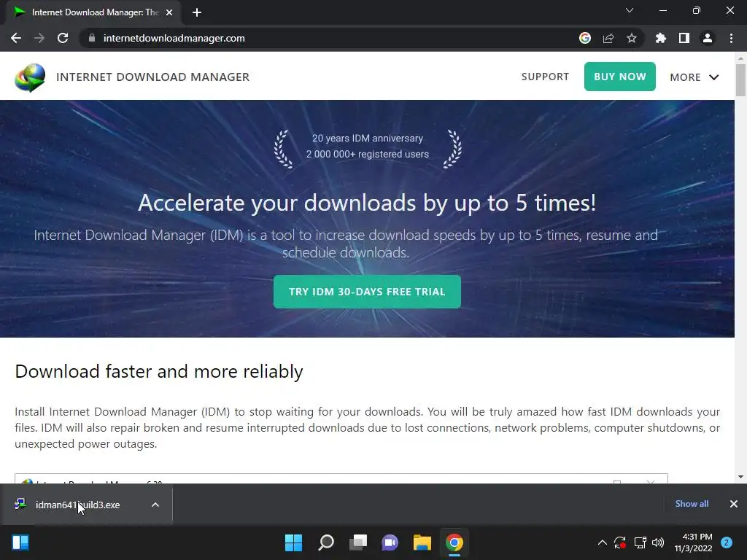Open the SUPPORT page

545,77
